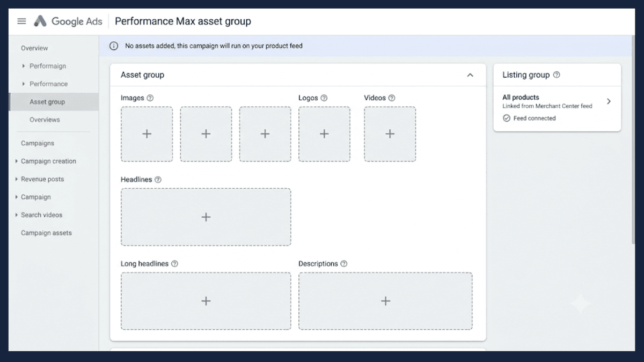Image resolution: width=644 pixels, height=362 pixels.
Task: Add a description asset
Action: (386, 301)
